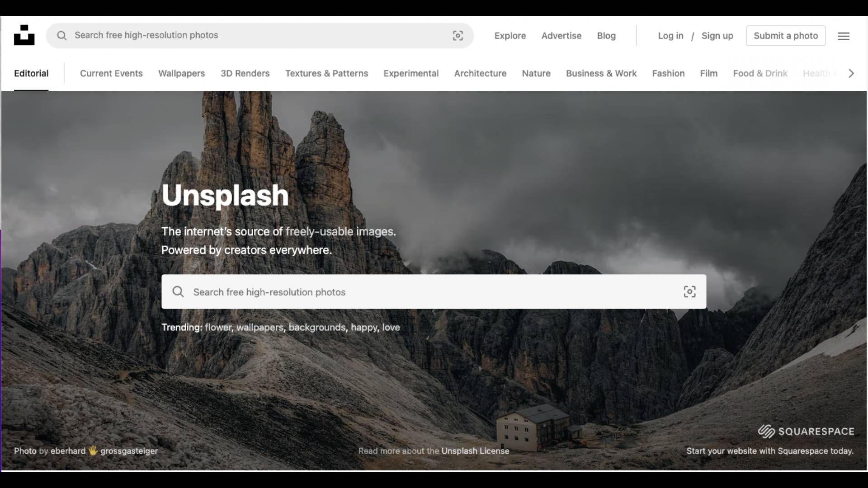Focus the hero search photos field
Viewport: 868px width, 488px height.
pyautogui.click(x=434, y=292)
